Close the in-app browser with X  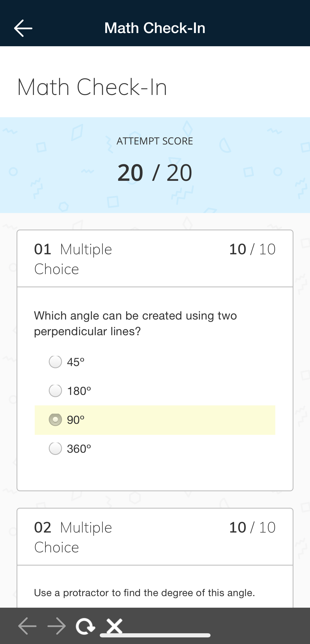point(114,626)
